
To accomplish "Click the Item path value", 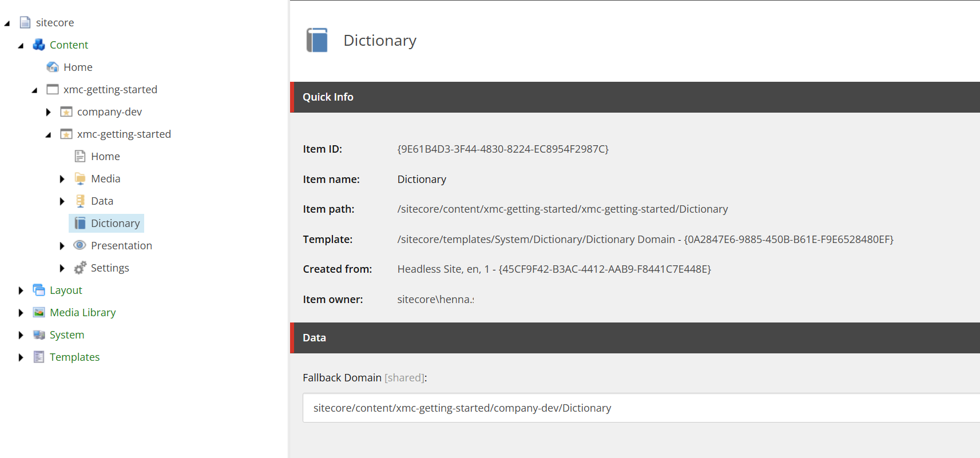I will coord(562,209).
